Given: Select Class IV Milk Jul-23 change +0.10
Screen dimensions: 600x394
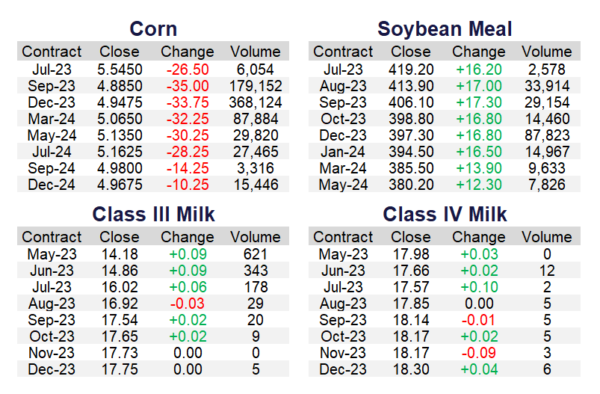Looking at the screenshot, I should tap(479, 287).
